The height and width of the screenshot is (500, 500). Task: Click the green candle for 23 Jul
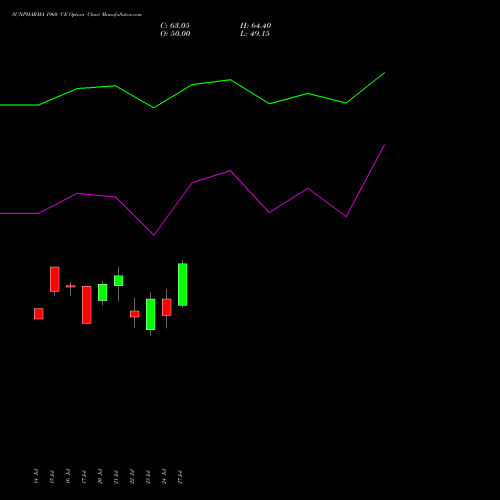point(151,314)
